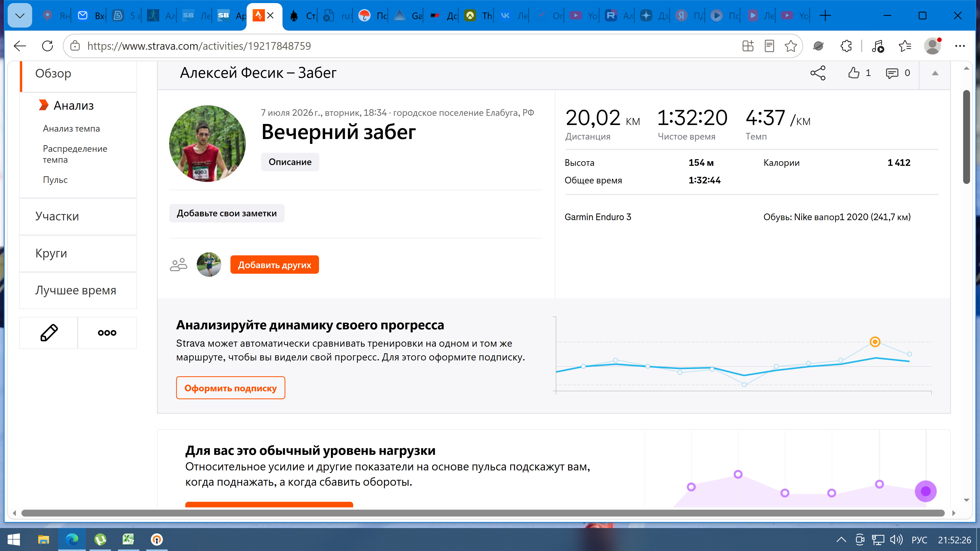Open Excel from the taskbar
Image resolution: width=980 pixels, height=551 pixels.
128,539
